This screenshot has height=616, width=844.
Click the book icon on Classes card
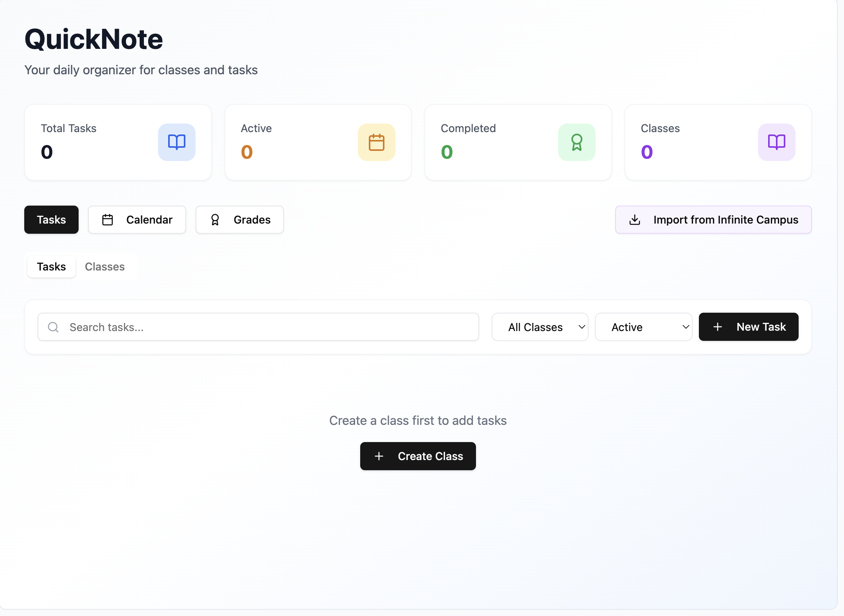tap(776, 142)
